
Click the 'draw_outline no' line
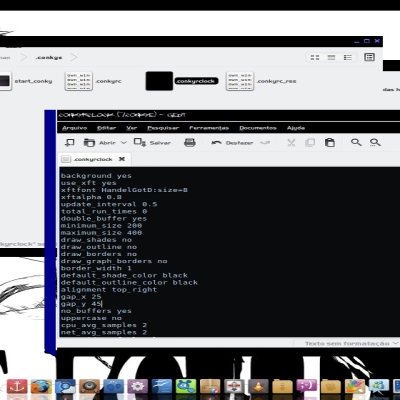pyautogui.click(x=99, y=247)
